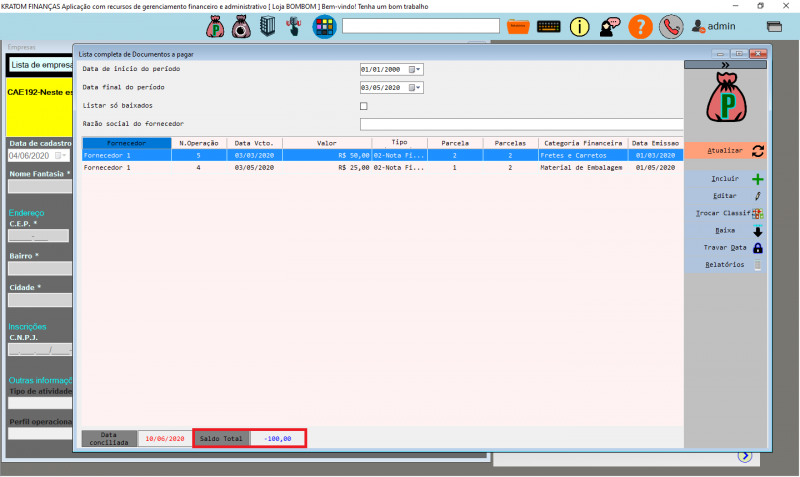Screen dimensions: 800x477
Task: Toggle the 'Listar só baixados' checkbox
Action: (x=364, y=106)
